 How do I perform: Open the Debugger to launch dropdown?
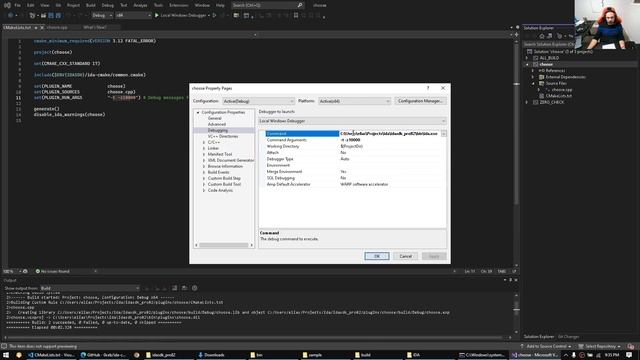[352, 121]
